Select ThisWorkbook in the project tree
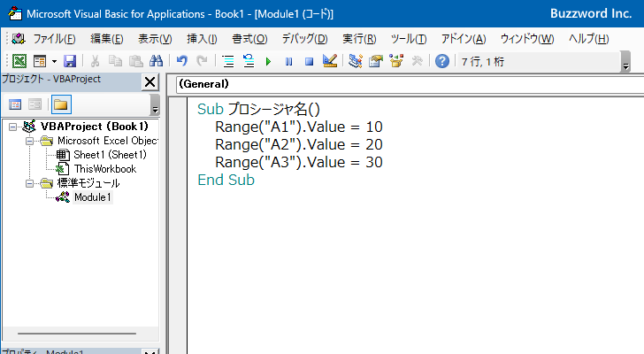 click(105, 169)
